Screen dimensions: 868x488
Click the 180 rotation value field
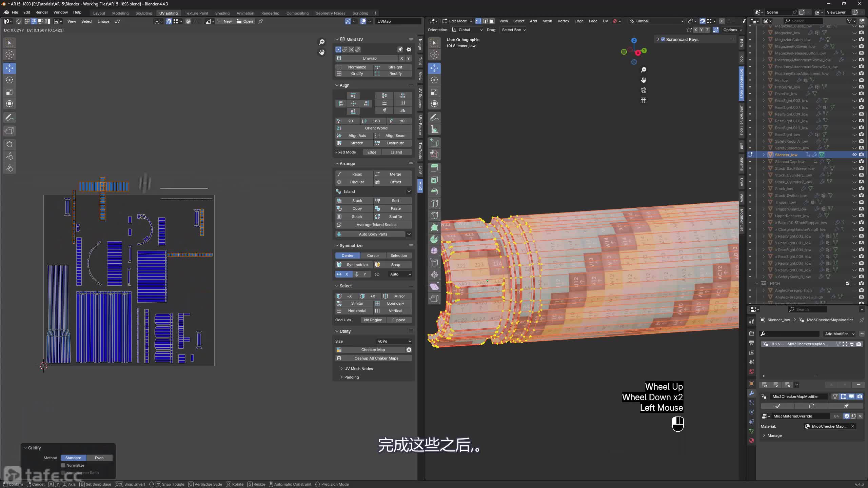(373, 121)
